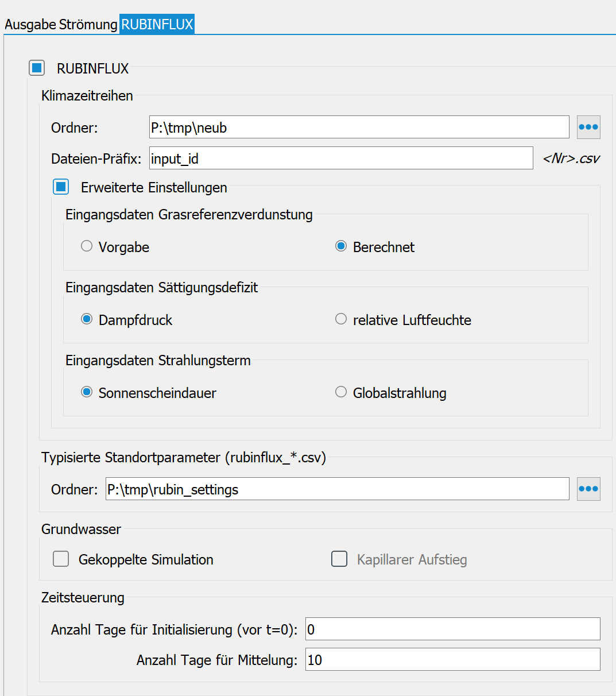Open the Strömung tab
The height and width of the screenshot is (696, 616).
(88, 25)
